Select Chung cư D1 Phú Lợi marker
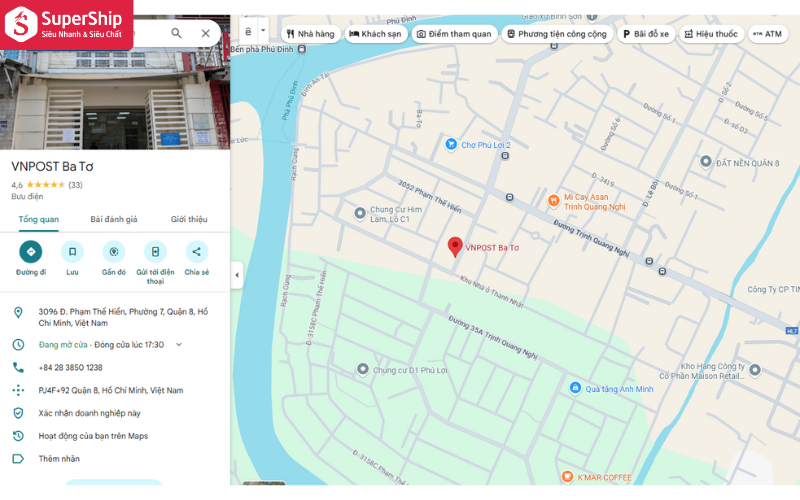 [363, 369]
